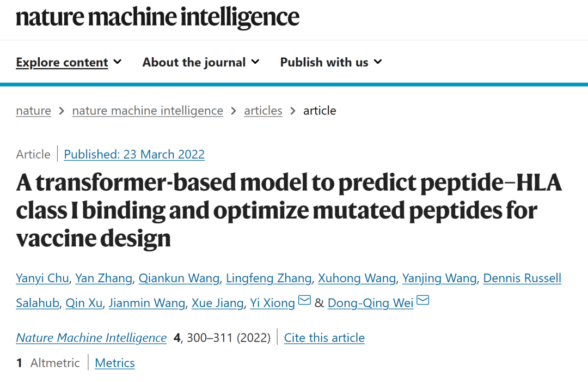This screenshot has width=588, height=382.
Task: Click envelope icon next to Yi Xiong
Action: click(304, 301)
